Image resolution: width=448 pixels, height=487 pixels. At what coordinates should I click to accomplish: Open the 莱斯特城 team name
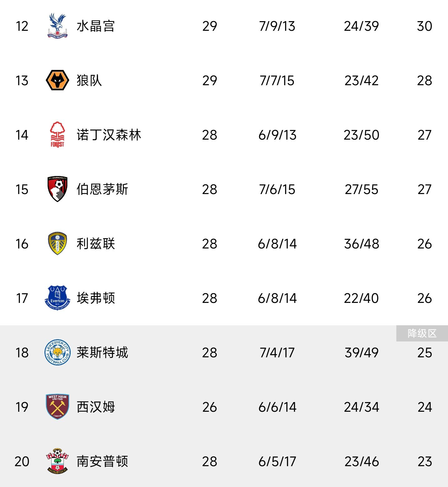tap(102, 353)
